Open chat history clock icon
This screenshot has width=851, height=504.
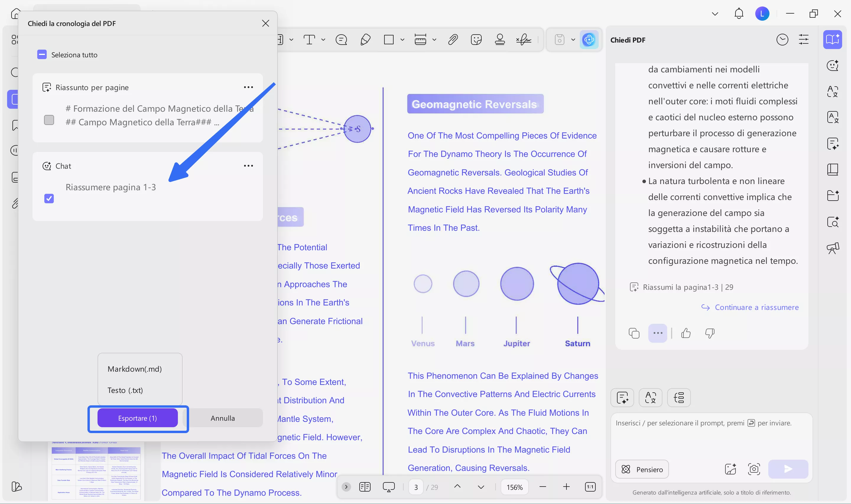click(782, 40)
